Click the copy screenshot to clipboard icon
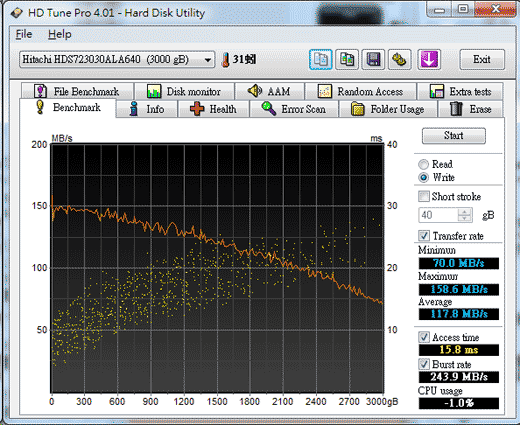The width and height of the screenshot is (520, 425). tap(347, 60)
